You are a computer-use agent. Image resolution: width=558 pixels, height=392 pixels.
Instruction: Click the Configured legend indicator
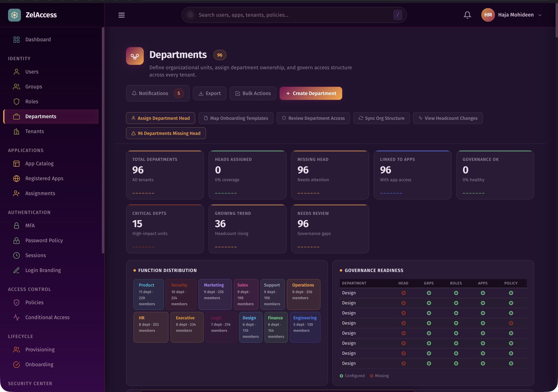(x=341, y=376)
